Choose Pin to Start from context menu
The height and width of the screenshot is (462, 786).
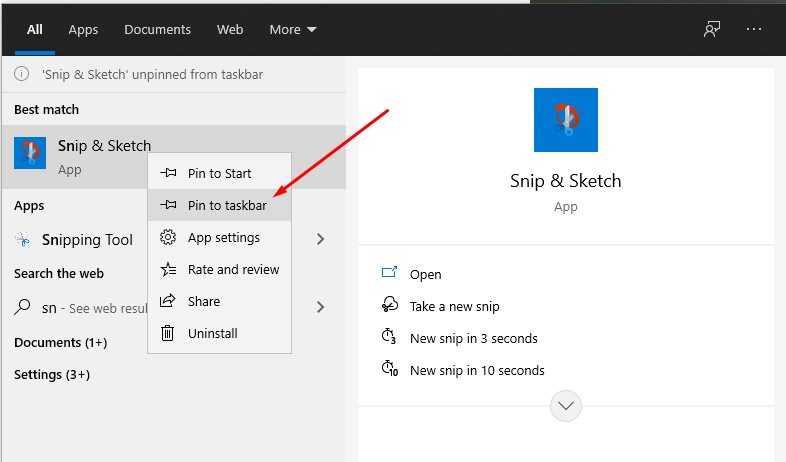point(219,173)
